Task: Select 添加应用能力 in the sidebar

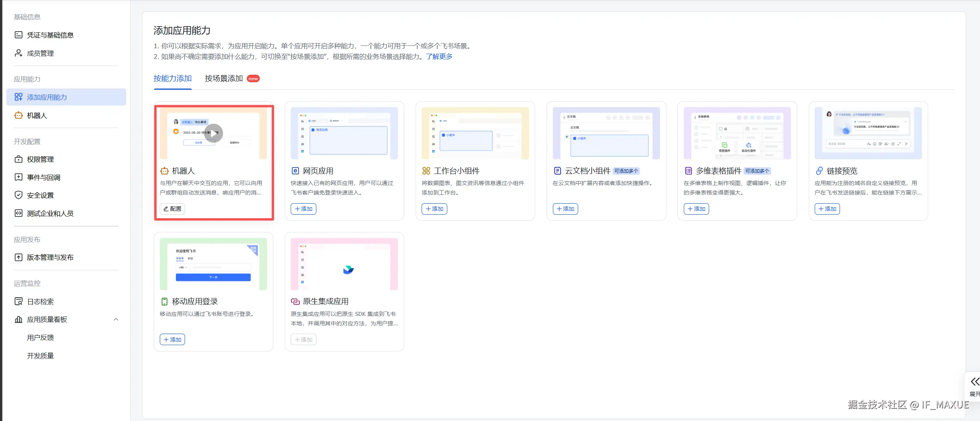Action: pos(66,97)
